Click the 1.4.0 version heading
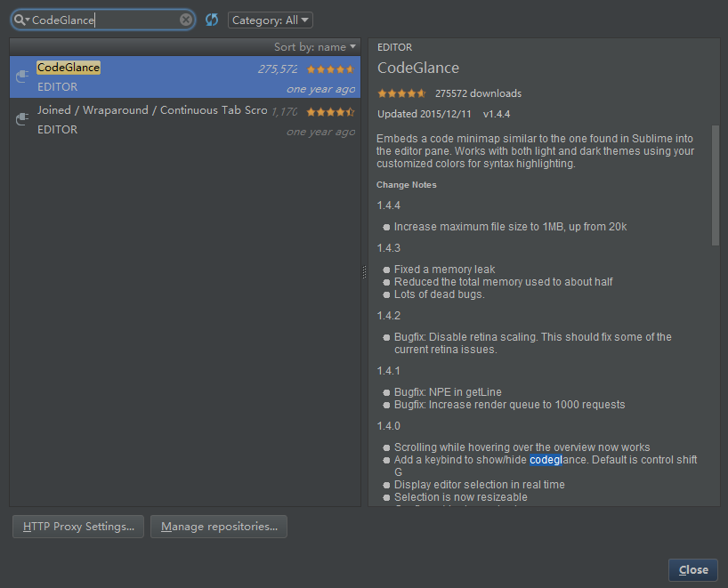The height and width of the screenshot is (588, 728). [389, 425]
